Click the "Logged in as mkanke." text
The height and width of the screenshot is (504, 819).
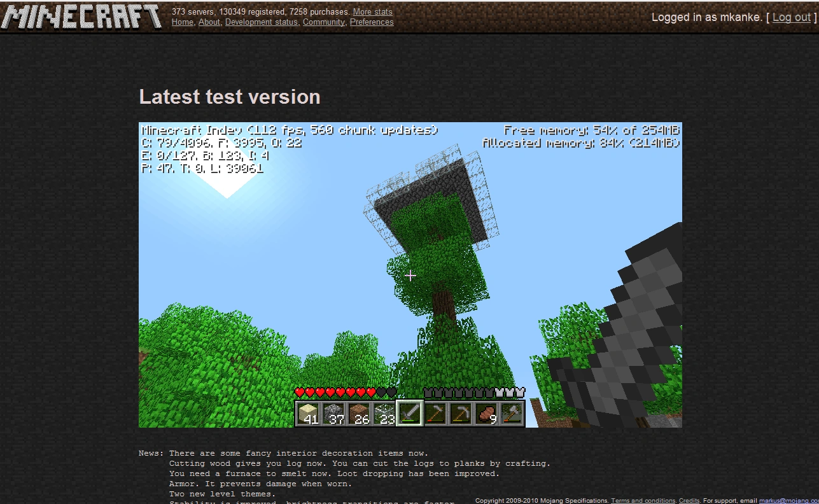click(706, 17)
